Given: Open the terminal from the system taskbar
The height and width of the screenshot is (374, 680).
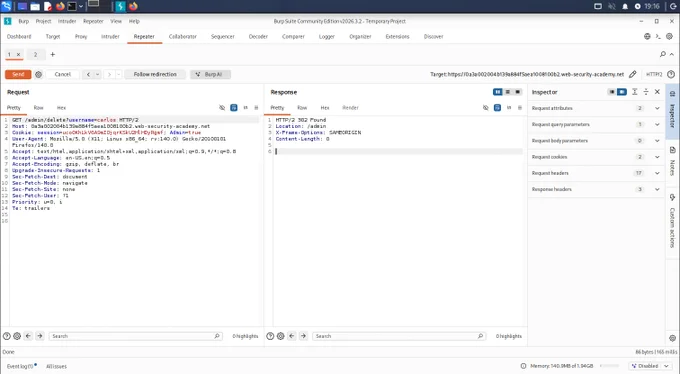Looking at the screenshot, I should pyautogui.click(x=72, y=6).
